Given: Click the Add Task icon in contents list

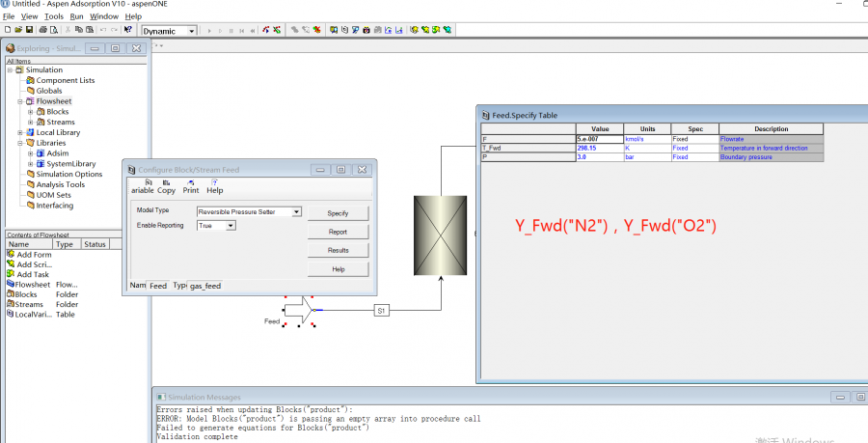Looking at the screenshot, I should coord(11,274).
